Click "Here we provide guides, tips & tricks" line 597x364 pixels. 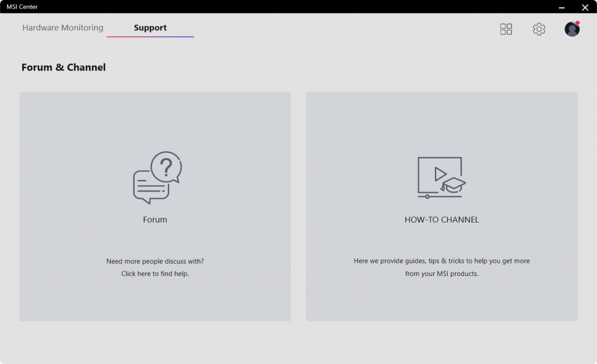(442, 261)
